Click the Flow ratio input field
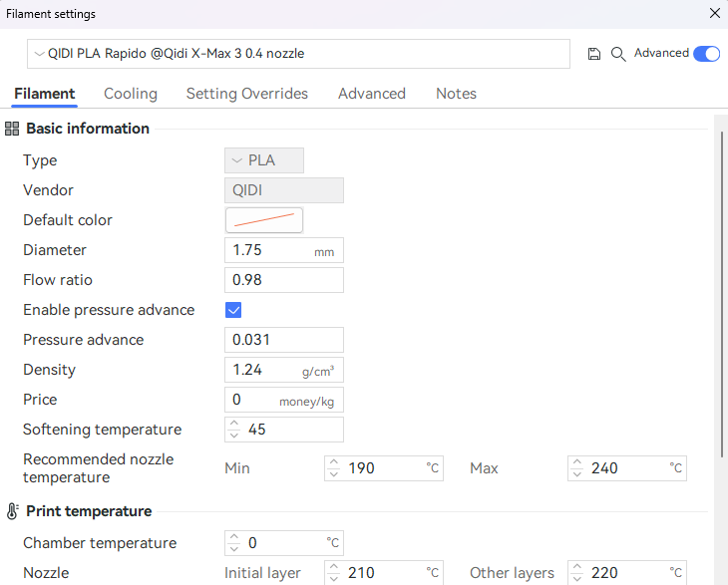The image size is (728, 585). click(284, 280)
